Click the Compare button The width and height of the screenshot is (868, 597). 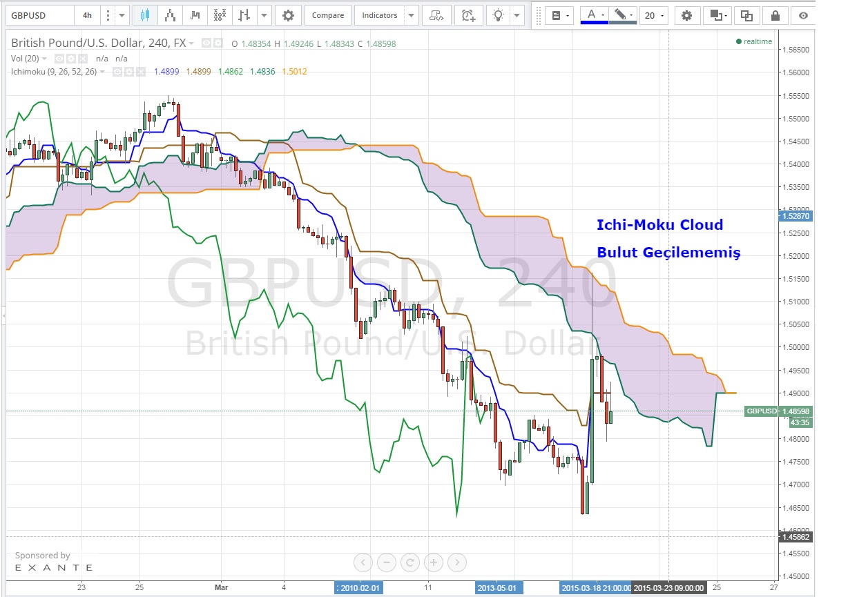[x=327, y=15]
